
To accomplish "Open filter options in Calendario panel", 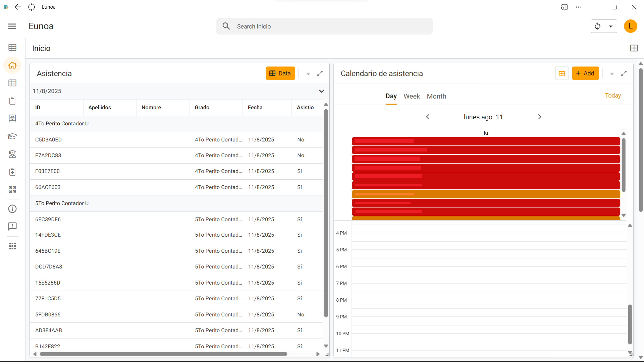I will pos(612,73).
